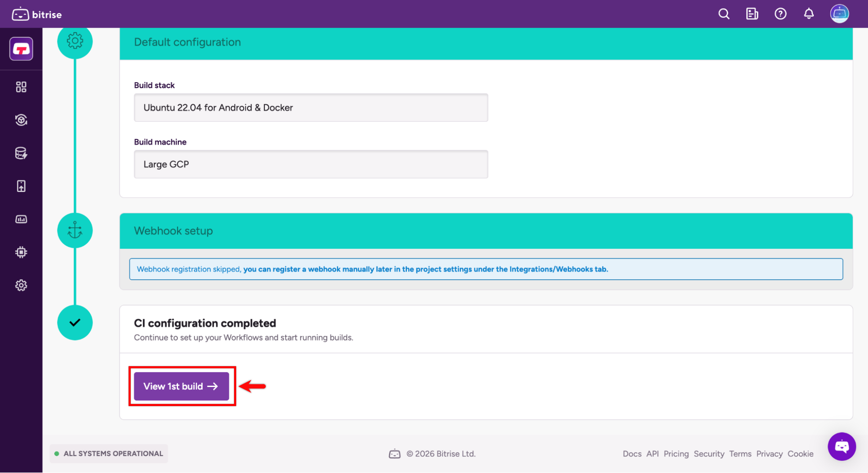
Task: Click the Webhook setup section header
Action: tap(486, 231)
